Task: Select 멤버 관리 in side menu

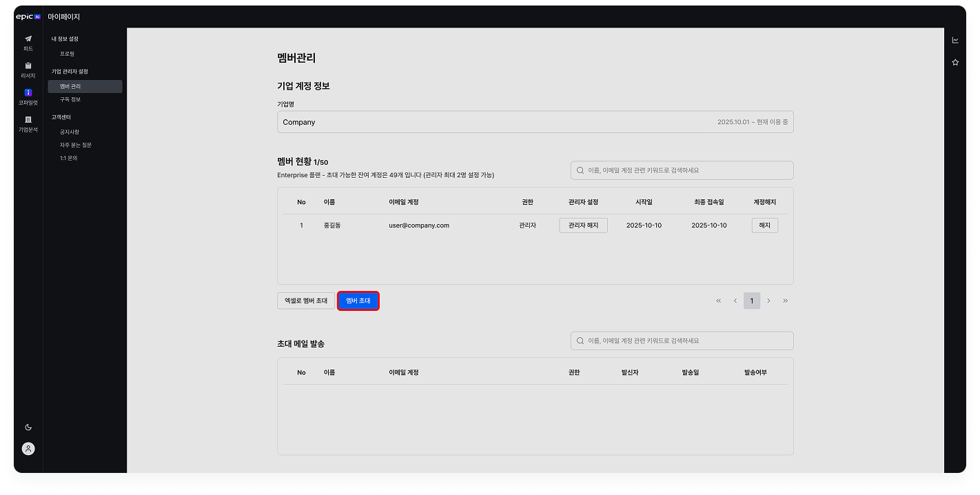Action: click(85, 86)
